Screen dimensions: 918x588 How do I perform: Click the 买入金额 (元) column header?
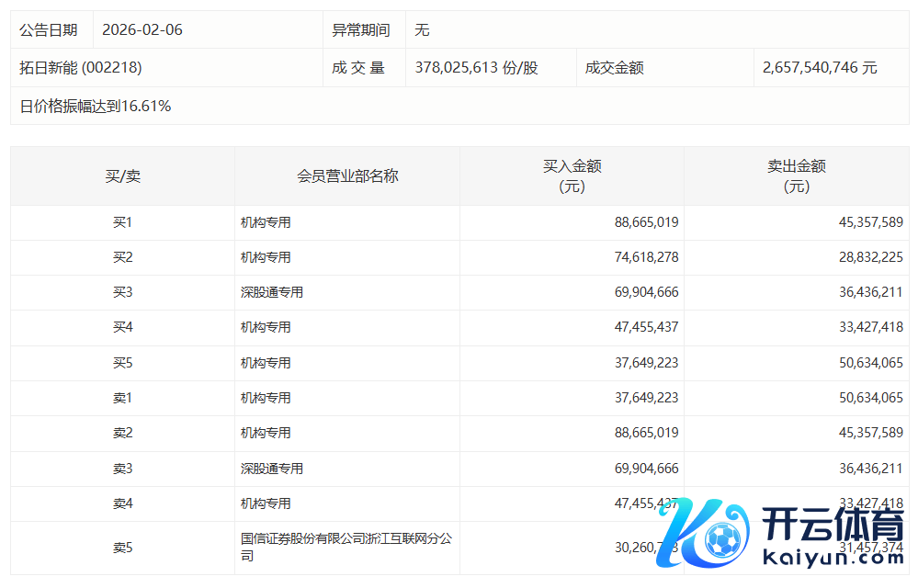tap(572, 175)
